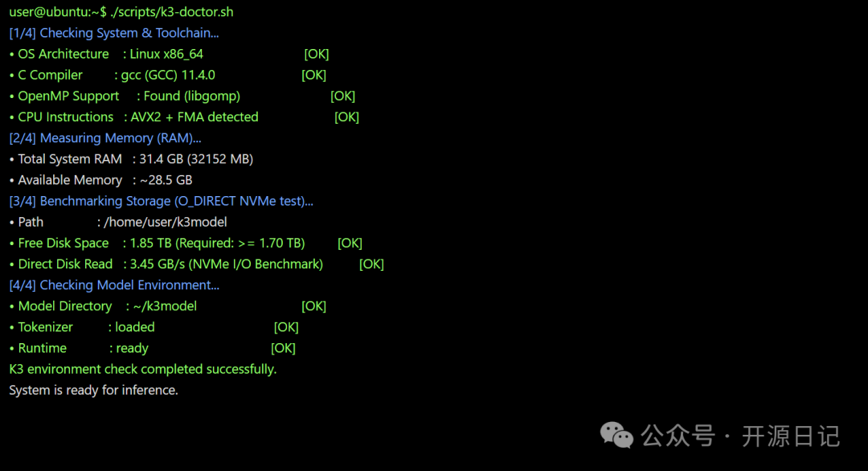Click the OK status for Direct Disk Read

point(371,264)
